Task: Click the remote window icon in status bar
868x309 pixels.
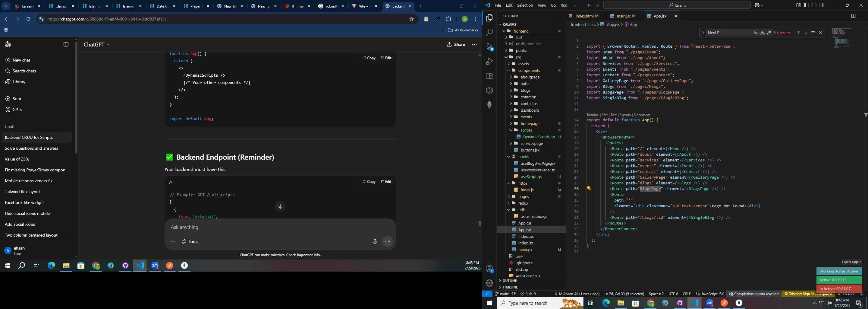Action: (x=487, y=294)
